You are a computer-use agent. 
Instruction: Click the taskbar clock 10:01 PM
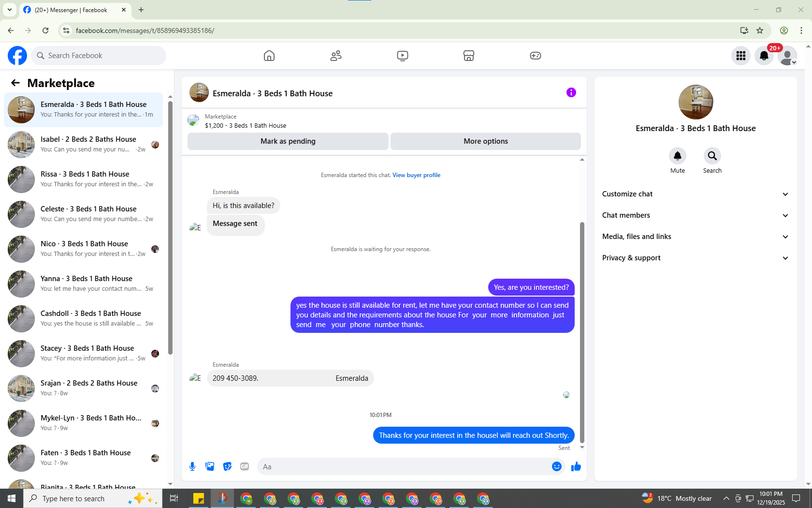click(771, 498)
